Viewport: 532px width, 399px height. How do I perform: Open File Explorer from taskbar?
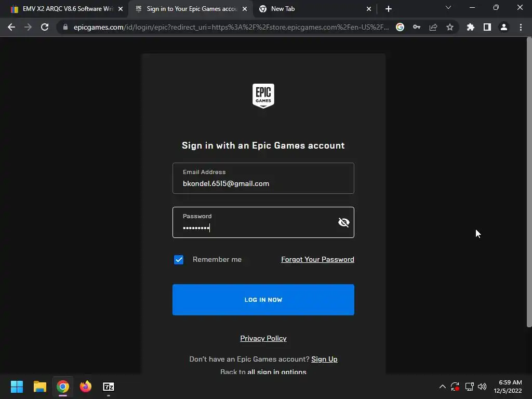pyautogui.click(x=39, y=387)
